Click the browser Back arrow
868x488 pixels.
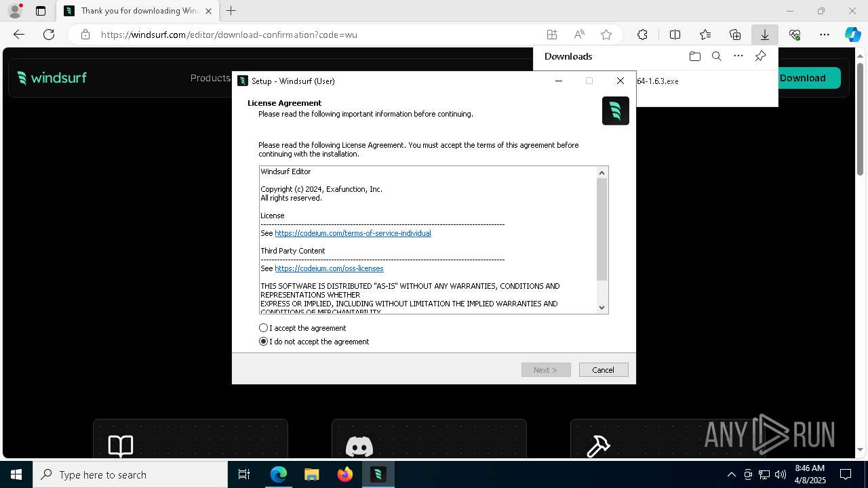(x=19, y=35)
